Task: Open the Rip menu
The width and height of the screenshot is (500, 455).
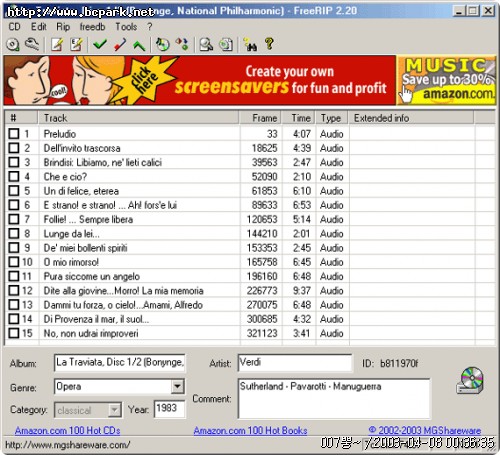Action: click(63, 27)
